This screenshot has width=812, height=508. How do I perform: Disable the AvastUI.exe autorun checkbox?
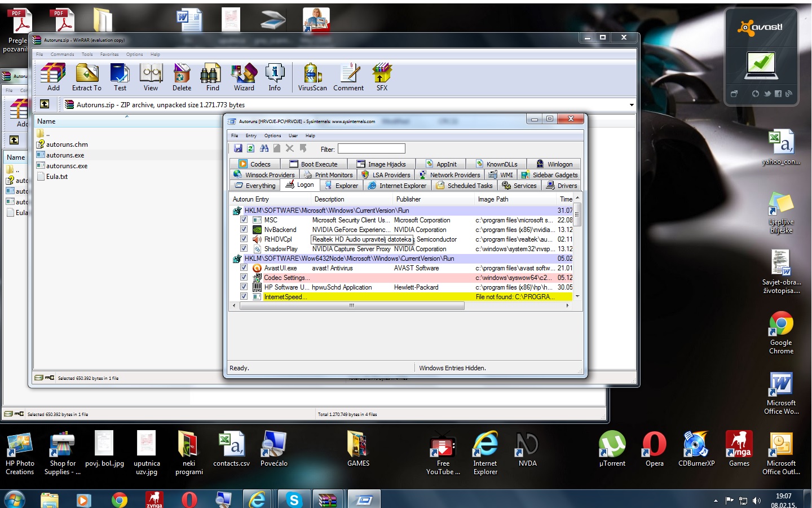tap(244, 268)
